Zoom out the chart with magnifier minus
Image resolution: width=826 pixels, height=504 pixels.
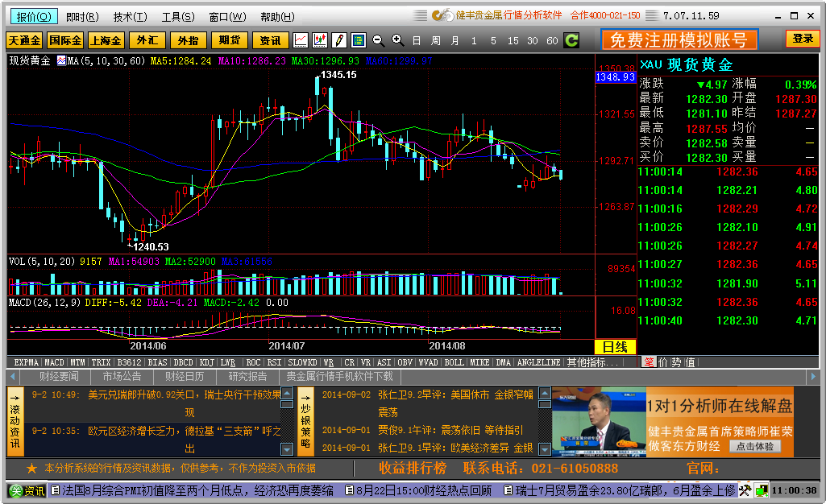378,40
